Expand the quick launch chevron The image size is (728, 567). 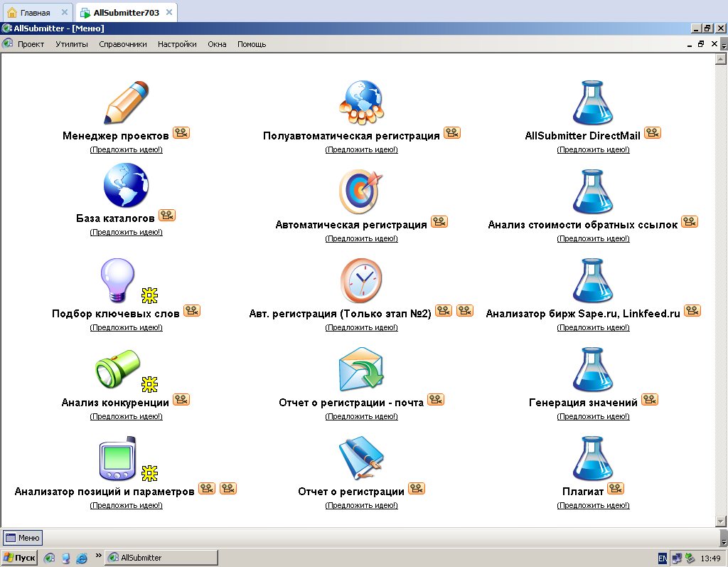[98, 555]
